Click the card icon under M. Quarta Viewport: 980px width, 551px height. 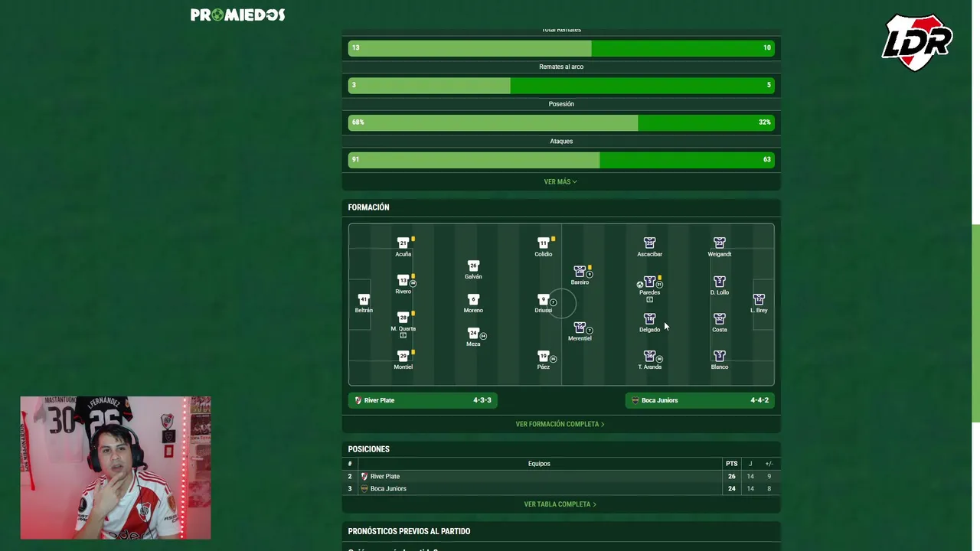[x=403, y=335]
